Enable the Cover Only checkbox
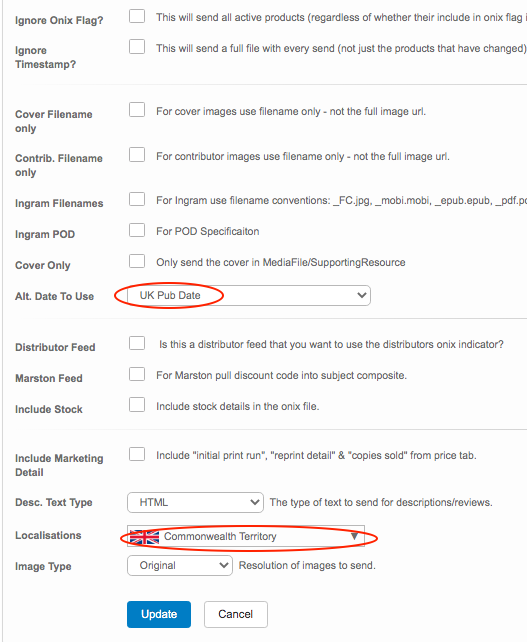This screenshot has height=642, width=527. 137,261
